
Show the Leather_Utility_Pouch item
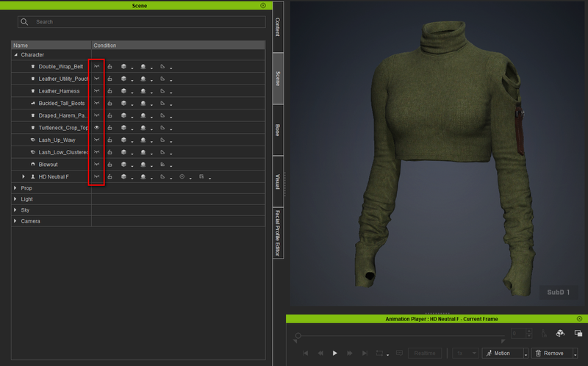tap(97, 79)
